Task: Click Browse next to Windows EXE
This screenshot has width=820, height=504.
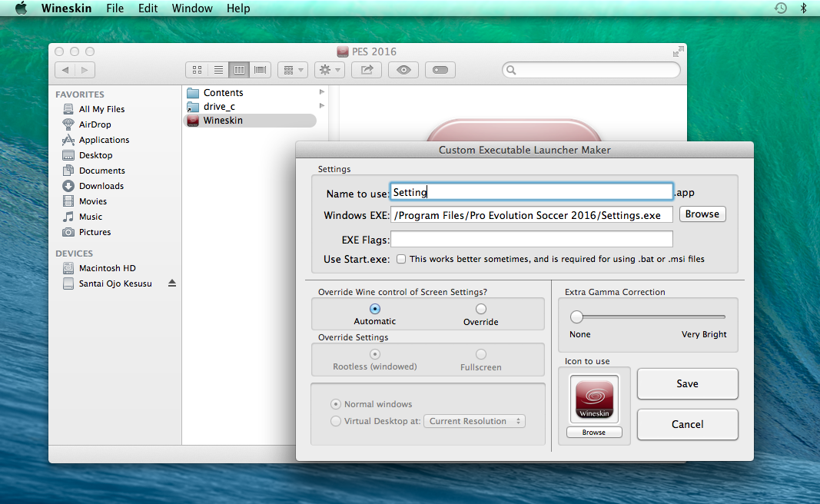Action: click(702, 214)
